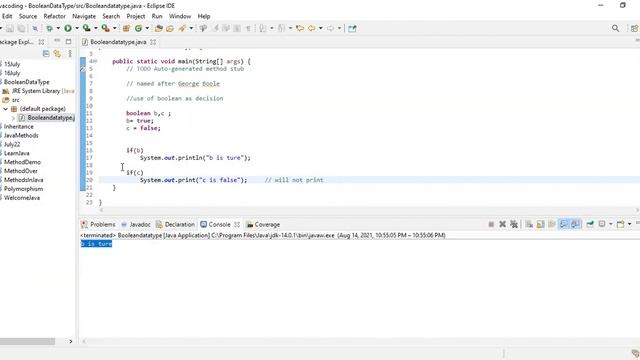Open dropdown arrow next to Coverage icon
Viewport: 640px width, 360px height.
[96, 28]
